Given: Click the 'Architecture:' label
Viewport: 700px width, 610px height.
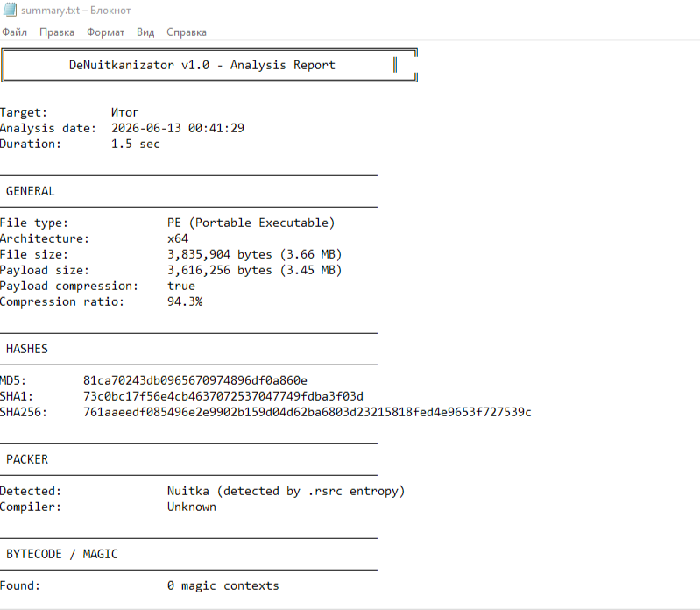Looking at the screenshot, I should (44, 239).
